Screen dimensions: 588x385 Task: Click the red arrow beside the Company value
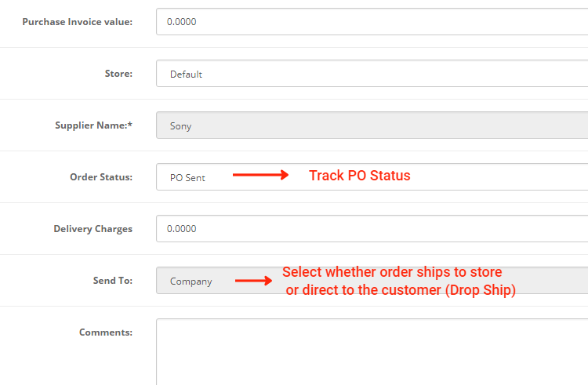coord(253,281)
